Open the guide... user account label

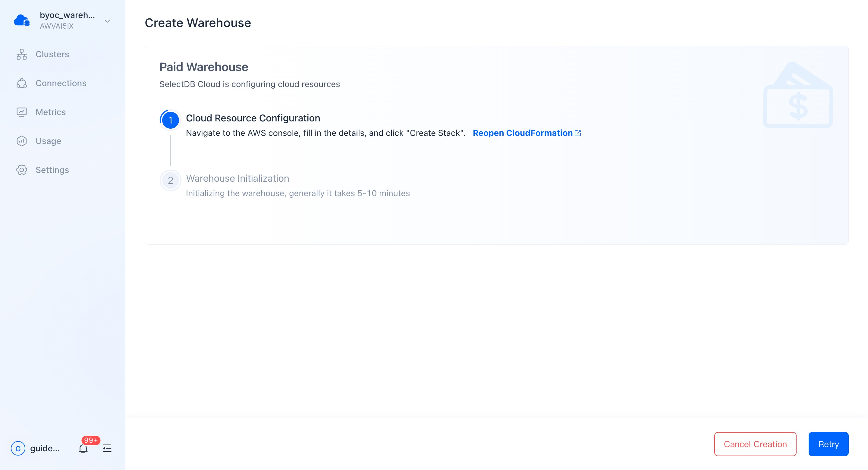tap(45, 448)
